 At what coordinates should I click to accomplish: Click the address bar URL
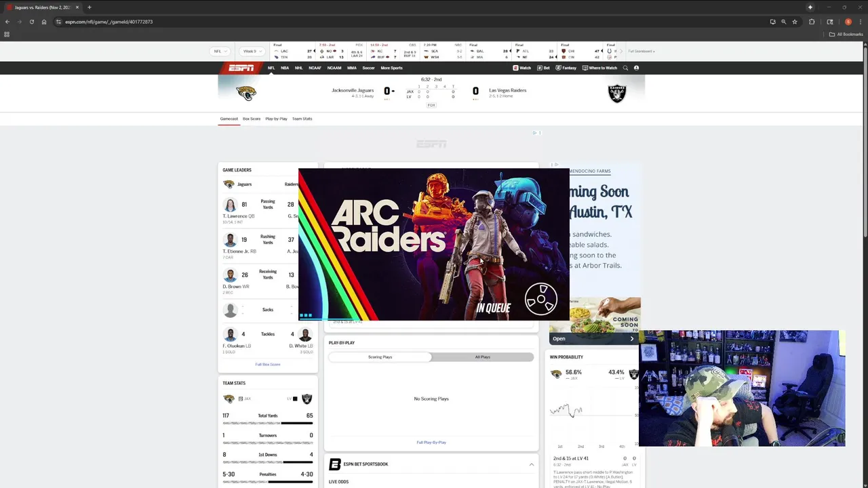tap(108, 22)
